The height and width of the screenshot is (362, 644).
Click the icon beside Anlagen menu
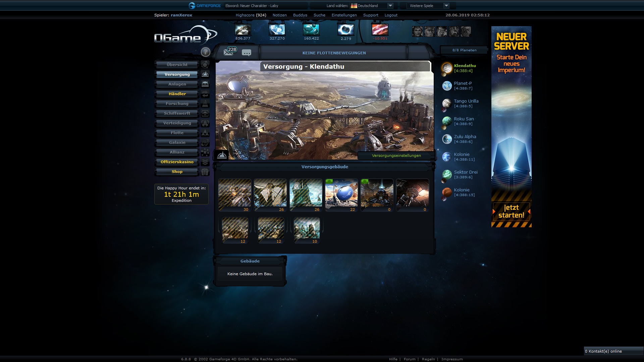point(205,84)
